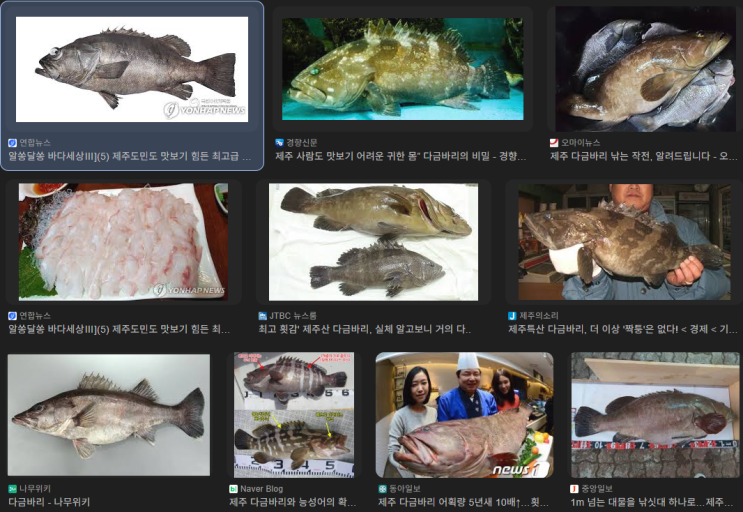Click the 연합뉴스 favicon under the sashimi image
Image resolution: width=743 pixels, height=512 pixels.
point(12,315)
